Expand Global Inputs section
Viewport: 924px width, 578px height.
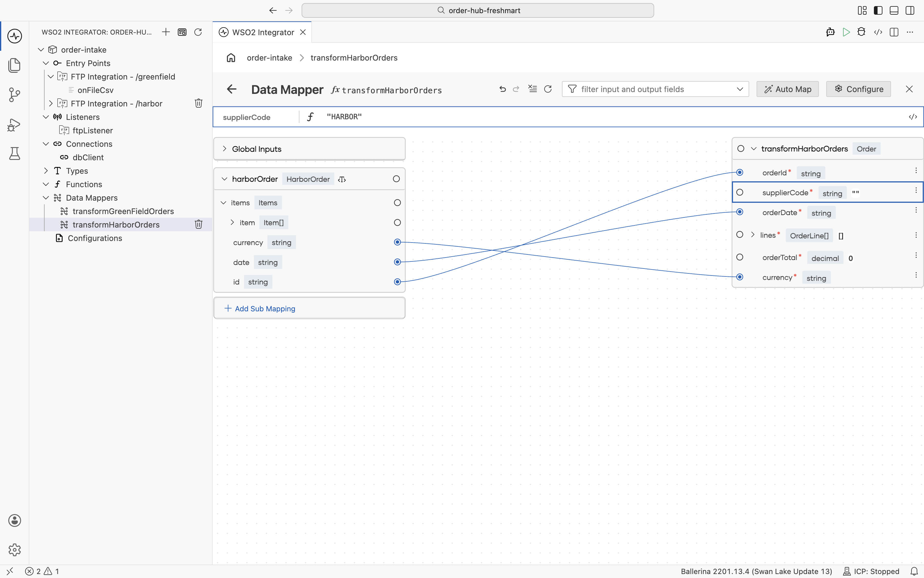[x=225, y=149]
